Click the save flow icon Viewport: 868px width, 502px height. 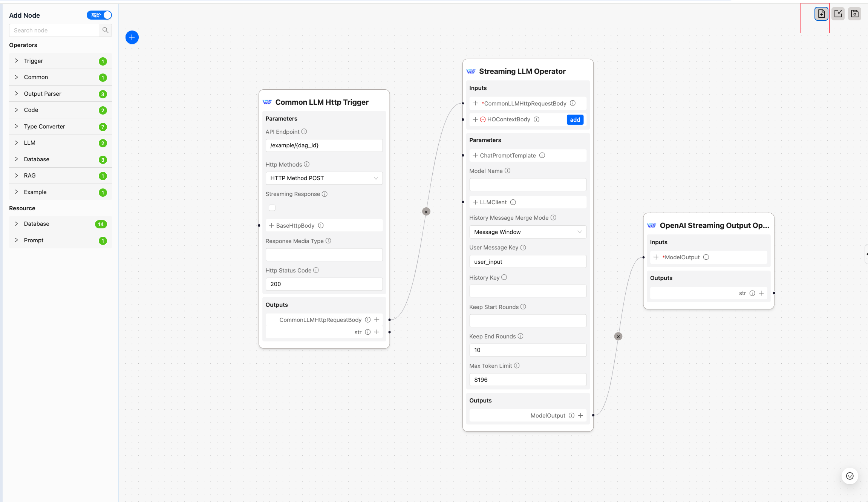click(x=854, y=14)
